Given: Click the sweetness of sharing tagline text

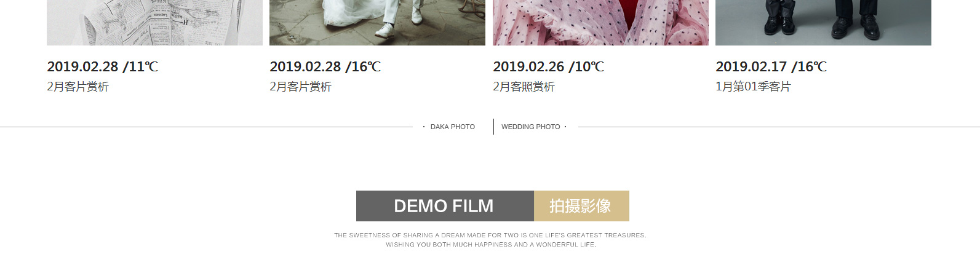Looking at the screenshot, I should click(x=490, y=235).
